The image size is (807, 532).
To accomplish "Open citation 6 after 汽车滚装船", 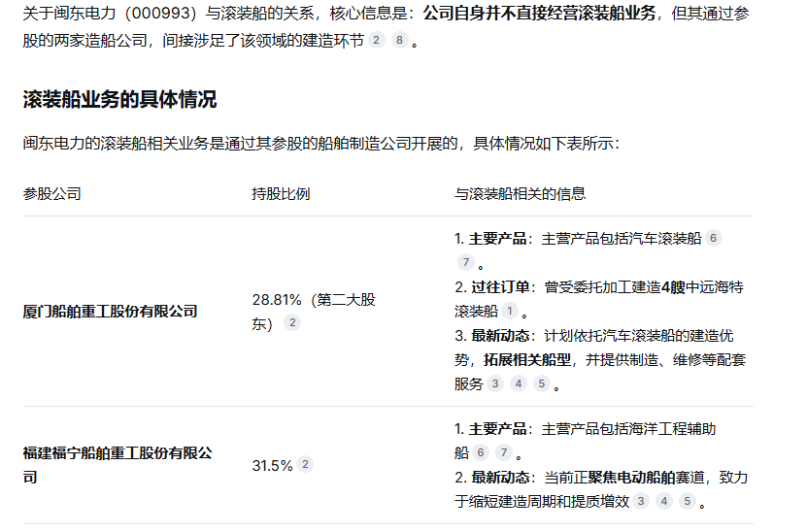I will [714, 238].
